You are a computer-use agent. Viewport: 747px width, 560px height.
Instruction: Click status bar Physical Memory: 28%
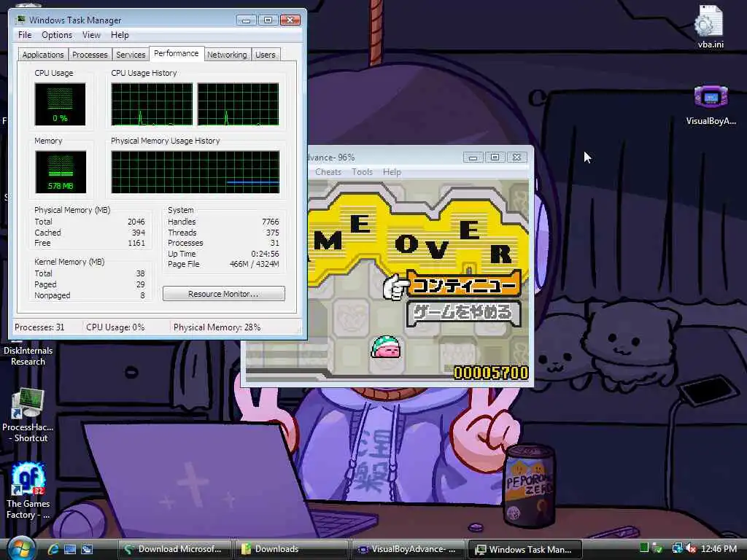click(217, 327)
